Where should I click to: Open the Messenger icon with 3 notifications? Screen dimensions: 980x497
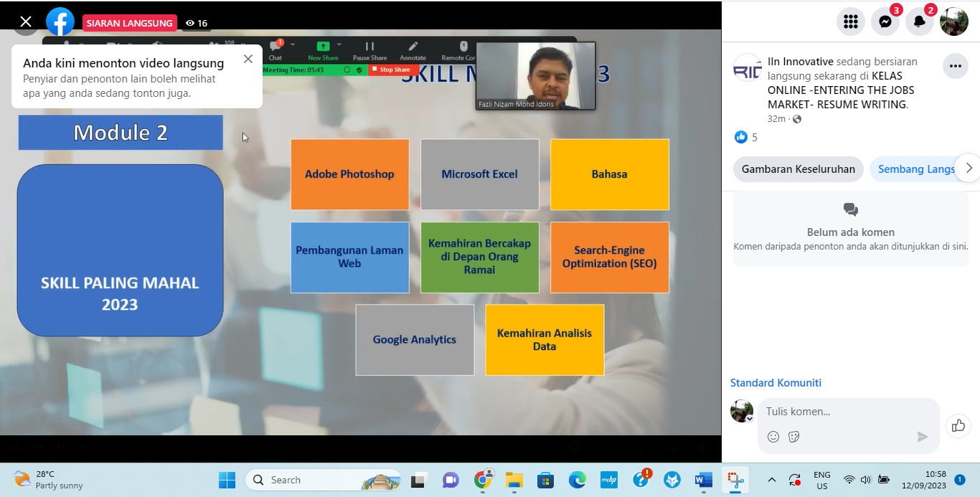coord(885,22)
